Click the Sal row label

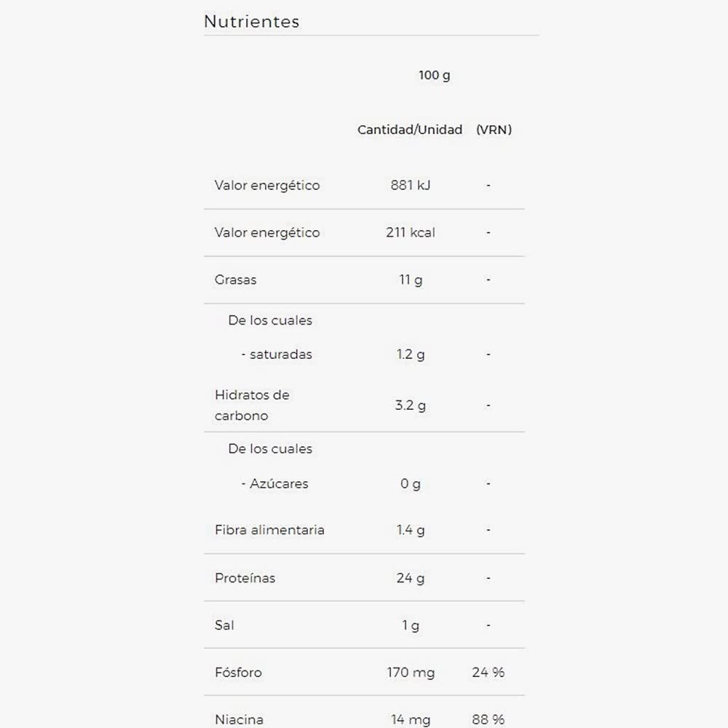[224, 625]
